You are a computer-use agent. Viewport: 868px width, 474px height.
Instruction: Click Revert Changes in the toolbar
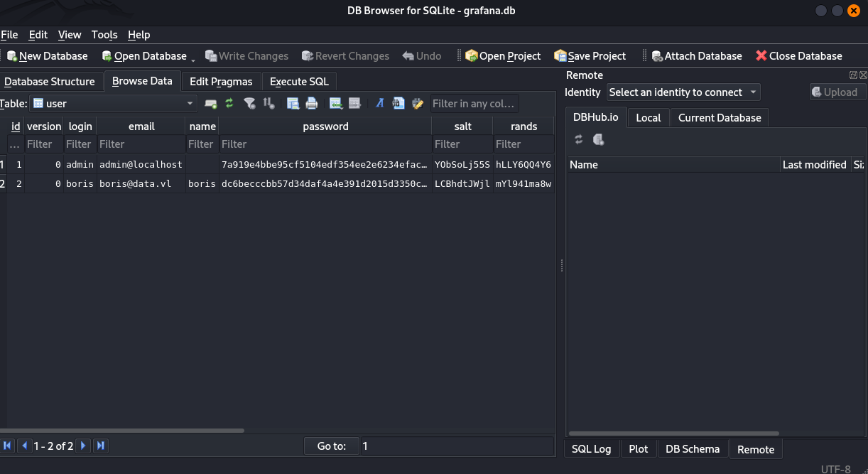(x=345, y=56)
